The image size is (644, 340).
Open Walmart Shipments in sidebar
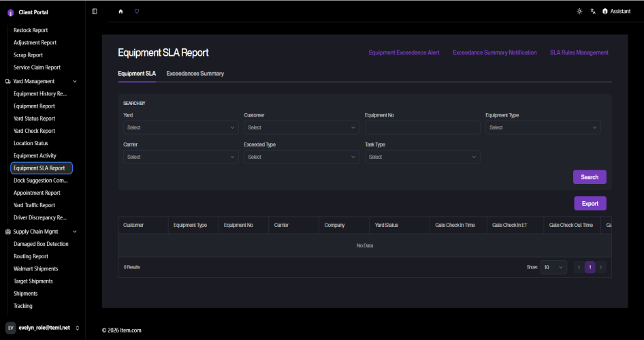pos(35,269)
